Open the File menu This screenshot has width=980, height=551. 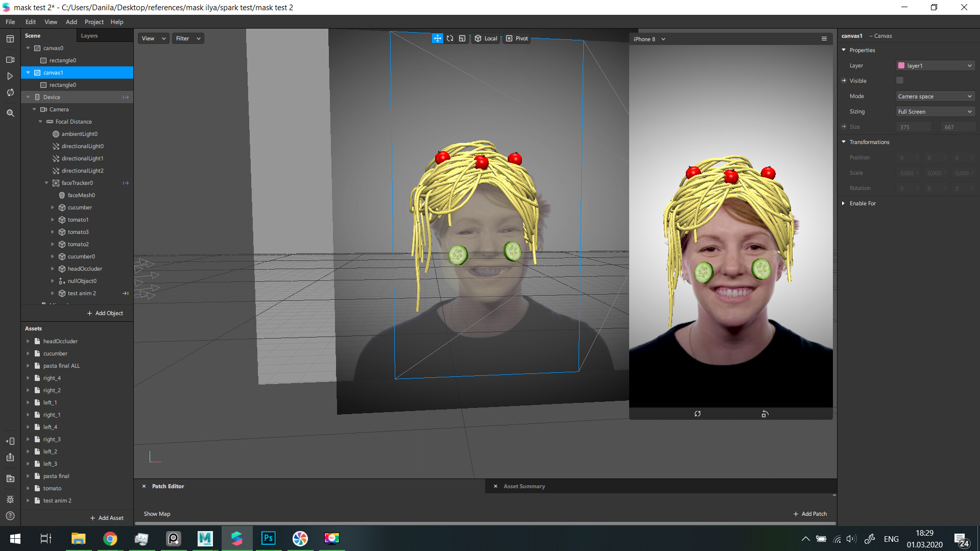point(10,22)
